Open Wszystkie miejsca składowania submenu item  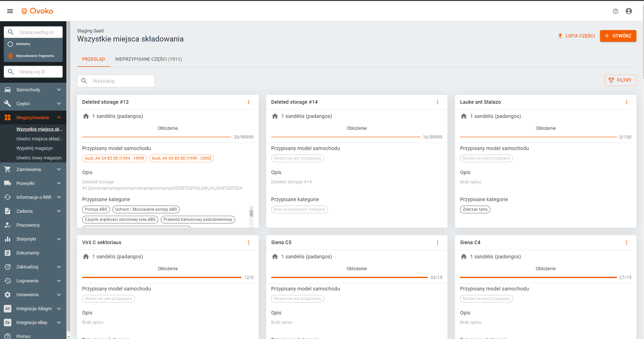39,129
